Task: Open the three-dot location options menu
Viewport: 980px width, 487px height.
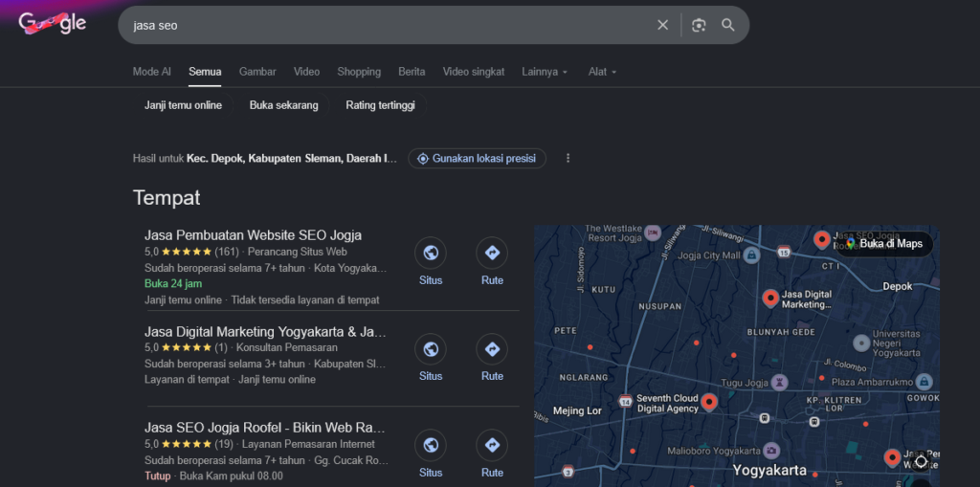Action: click(568, 158)
